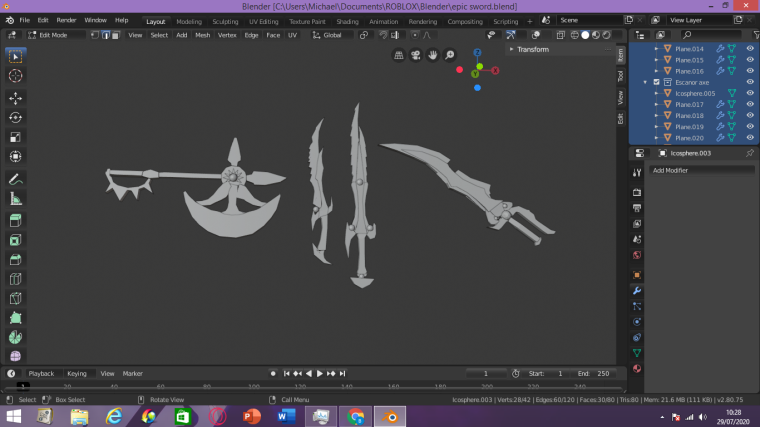Viewport: 760px width, 427px height.
Task: Click the zoom view magnifier icon
Action: point(450,55)
